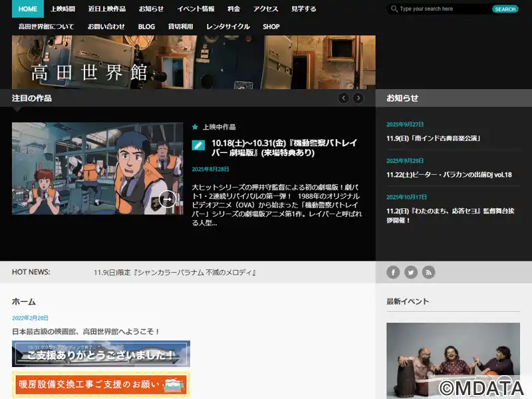
Task: Select レンタサイクル in the navigation bar
Action: (228, 27)
